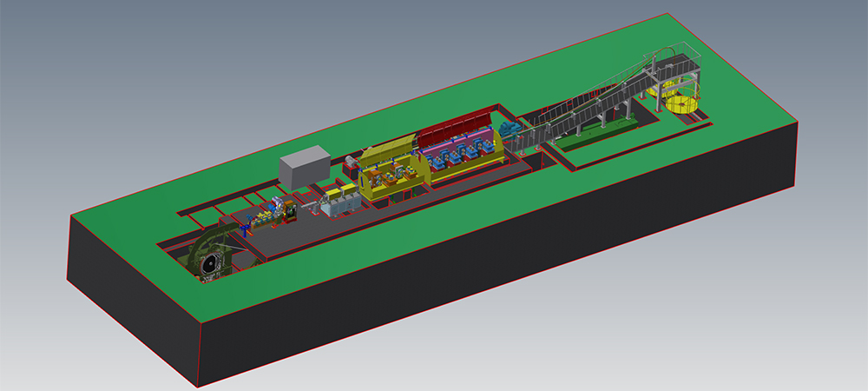Select the gray rectangular cabinet box

click(x=305, y=164)
